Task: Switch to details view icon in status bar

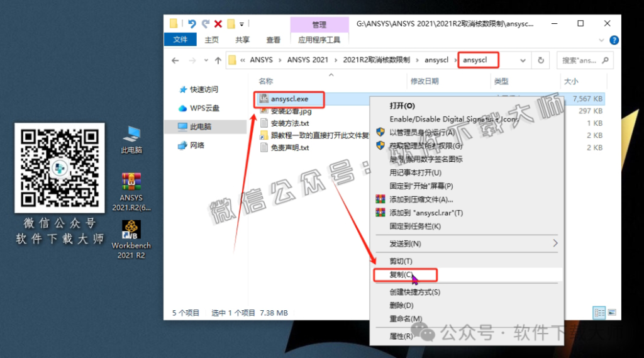Action: click(x=599, y=313)
